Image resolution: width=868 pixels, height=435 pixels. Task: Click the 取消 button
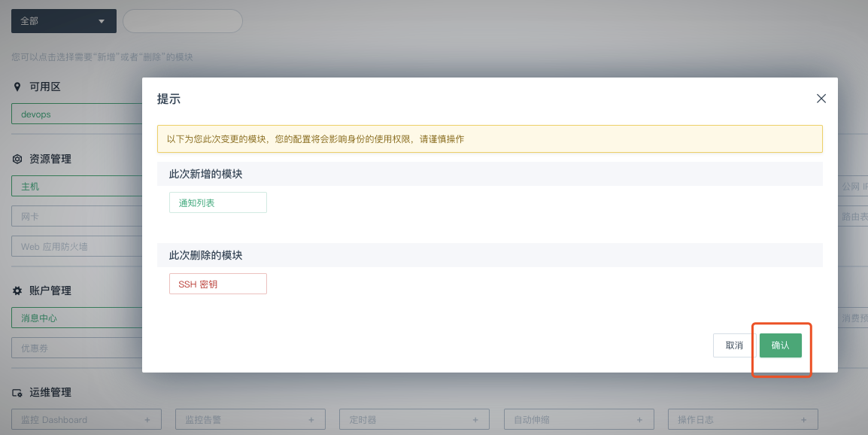[x=734, y=345]
